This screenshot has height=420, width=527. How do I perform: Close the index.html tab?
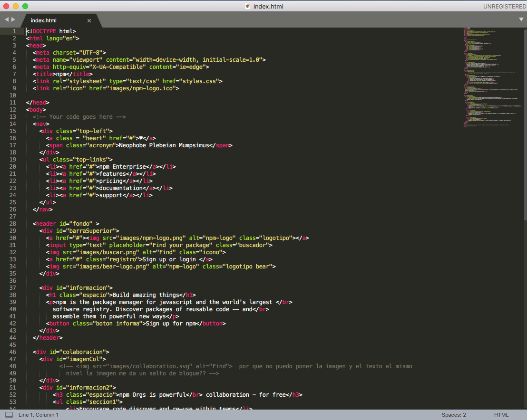[x=89, y=21]
